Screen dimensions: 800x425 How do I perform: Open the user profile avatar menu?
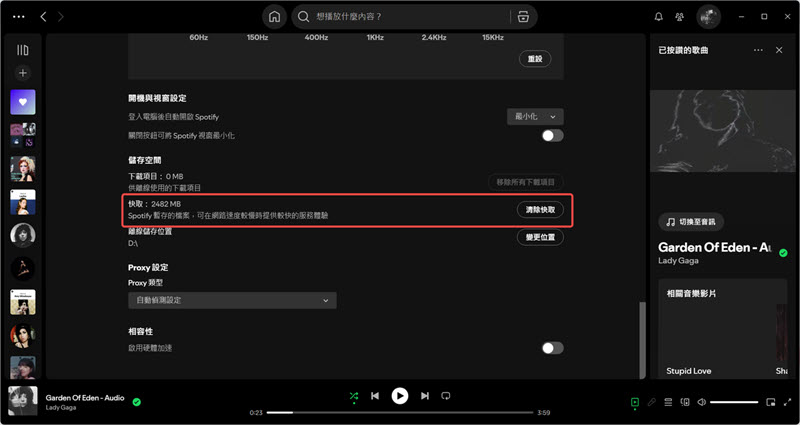tap(708, 17)
